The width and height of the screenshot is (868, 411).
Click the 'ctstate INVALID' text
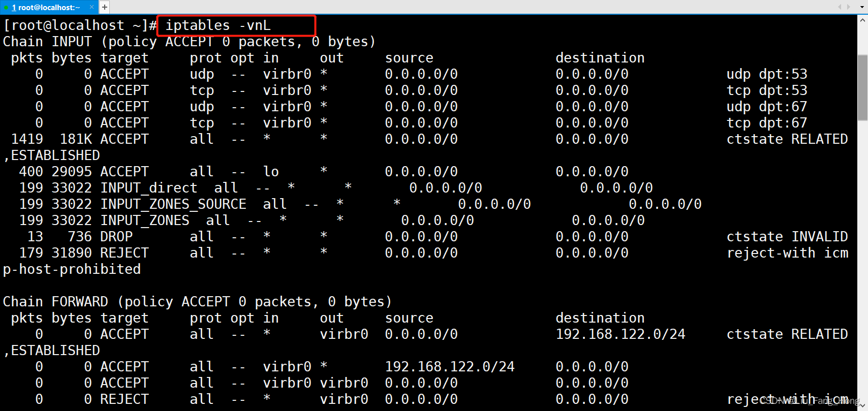[787, 237]
